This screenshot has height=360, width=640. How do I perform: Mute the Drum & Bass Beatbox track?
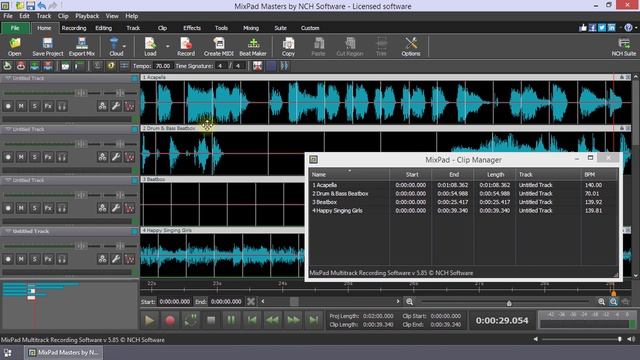click(21, 157)
